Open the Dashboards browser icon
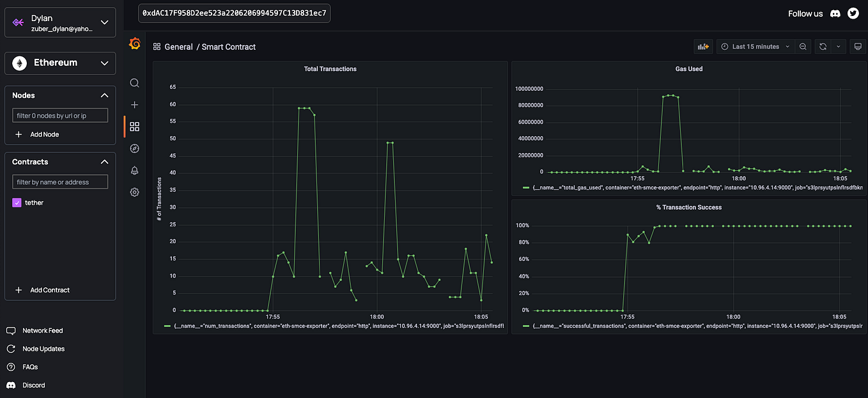 134,126
